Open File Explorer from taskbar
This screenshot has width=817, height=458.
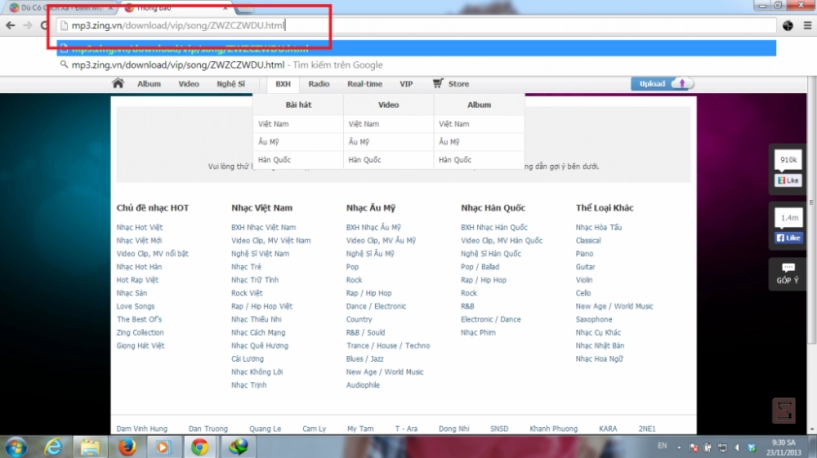point(90,447)
